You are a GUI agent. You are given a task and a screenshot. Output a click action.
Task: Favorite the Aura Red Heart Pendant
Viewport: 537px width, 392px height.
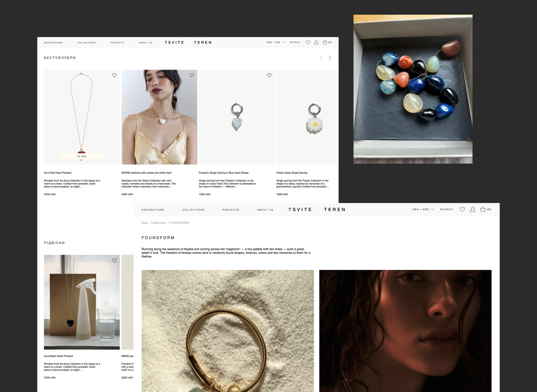coord(114,75)
